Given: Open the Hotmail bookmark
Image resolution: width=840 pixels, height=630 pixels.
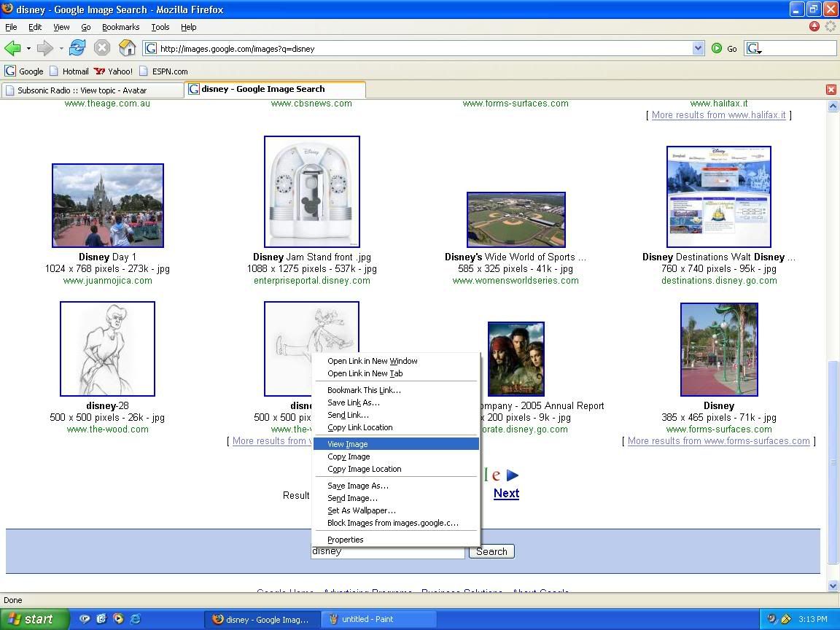Looking at the screenshot, I should 69,71.
